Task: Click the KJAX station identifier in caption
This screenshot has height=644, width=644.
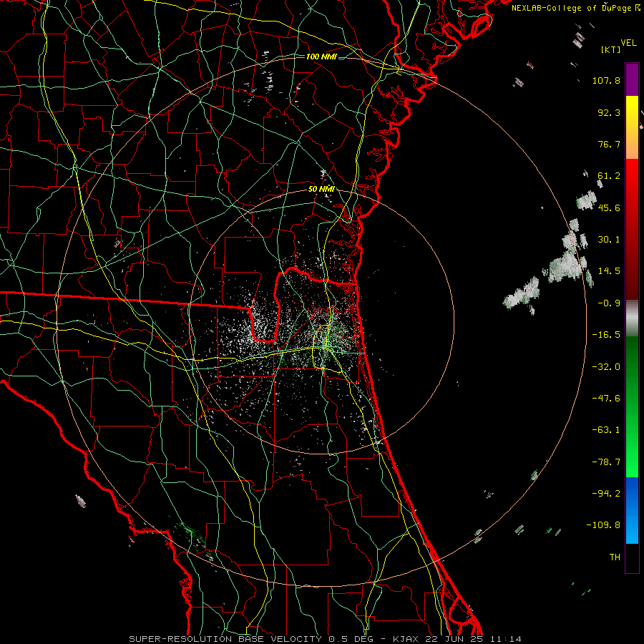Action: [x=406, y=639]
